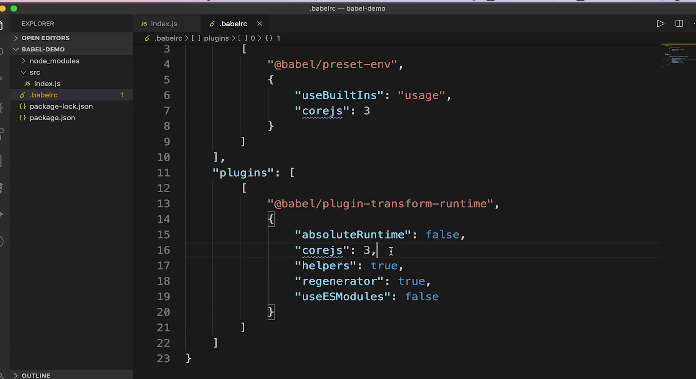Image resolution: width=696 pixels, height=379 pixels.
Task: Click the JSON braces icon beside package.json
Action: point(23,118)
